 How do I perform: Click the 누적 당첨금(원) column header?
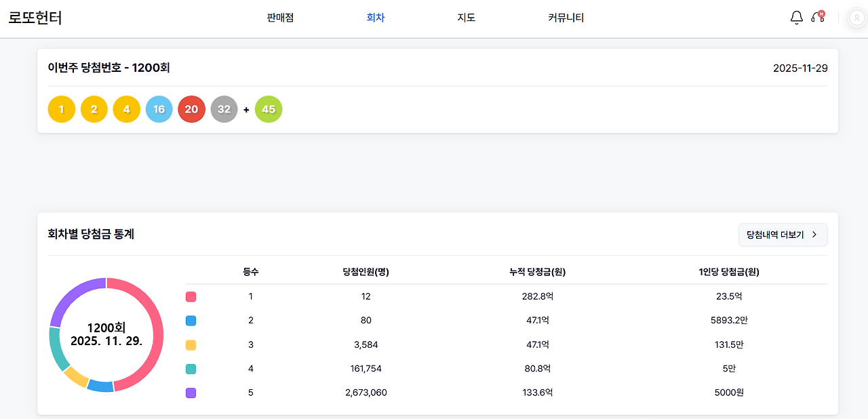(x=538, y=272)
